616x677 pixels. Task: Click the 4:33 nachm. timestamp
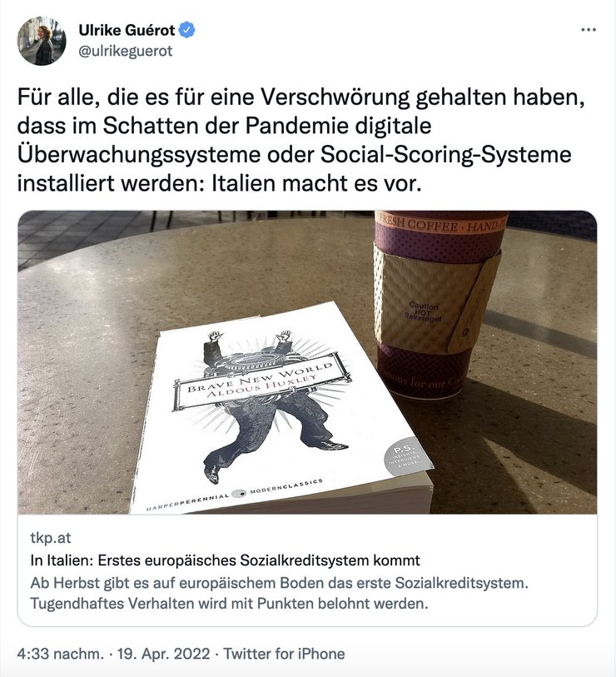(x=61, y=653)
